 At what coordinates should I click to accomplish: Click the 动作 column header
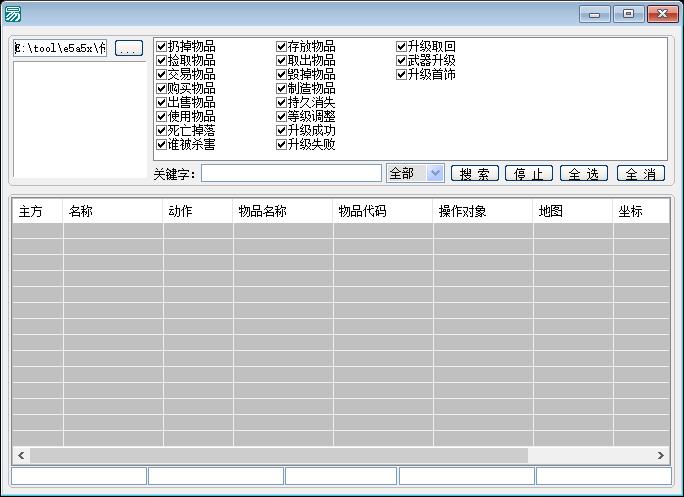pos(198,211)
